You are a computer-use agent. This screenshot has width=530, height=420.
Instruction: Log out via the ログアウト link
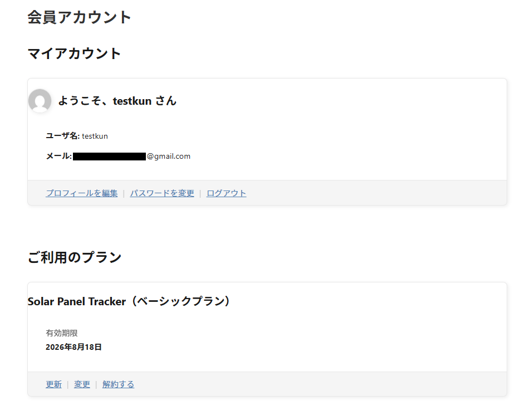pyautogui.click(x=226, y=193)
